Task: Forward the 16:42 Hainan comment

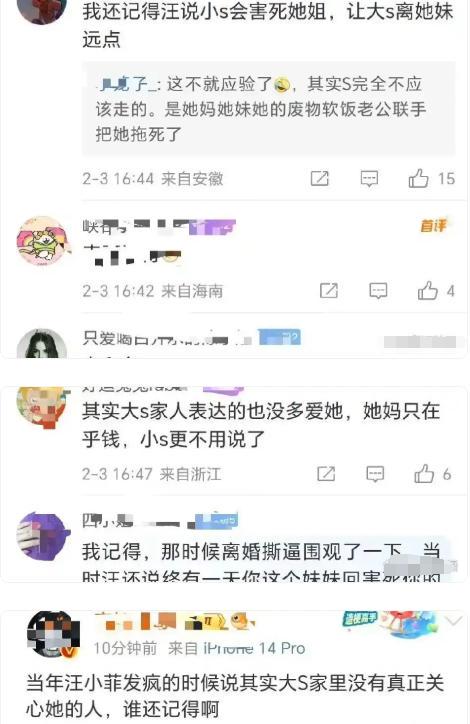Action: click(329, 290)
